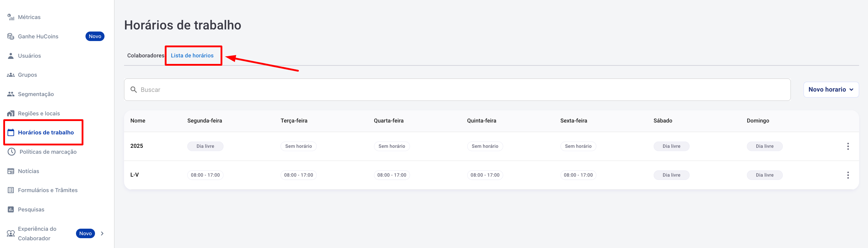Screen dimensions: 868x248
Task: Open the three-dot menu for schedule 2025
Action: pyautogui.click(x=848, y=146)
